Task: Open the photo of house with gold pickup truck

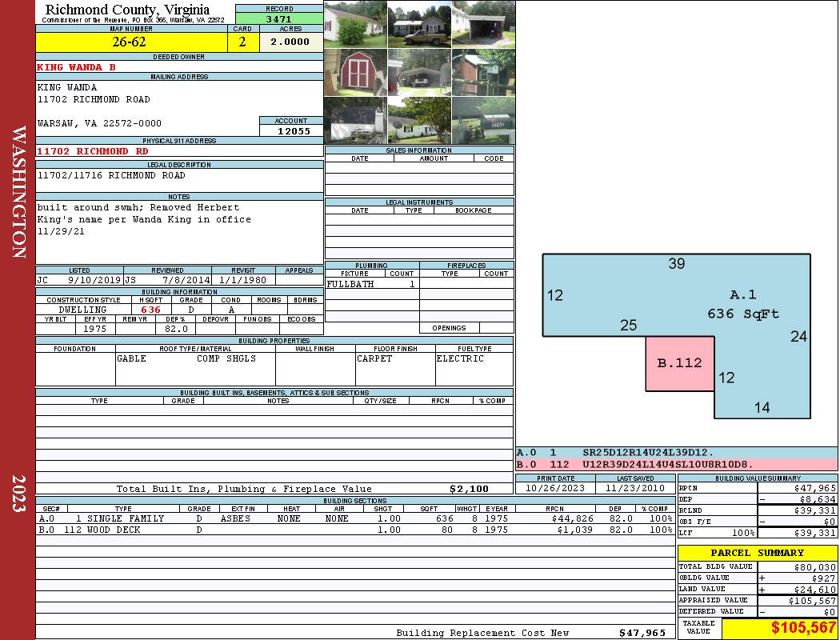Action: point(419,25)
